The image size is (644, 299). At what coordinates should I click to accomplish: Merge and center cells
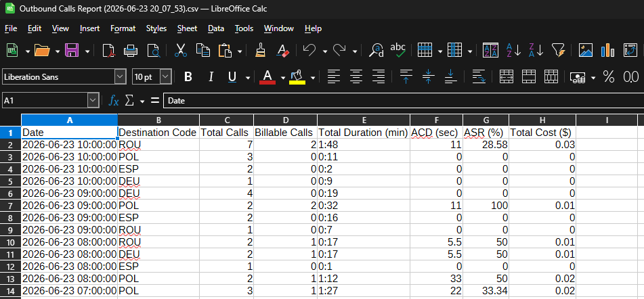tap(506, 76)
